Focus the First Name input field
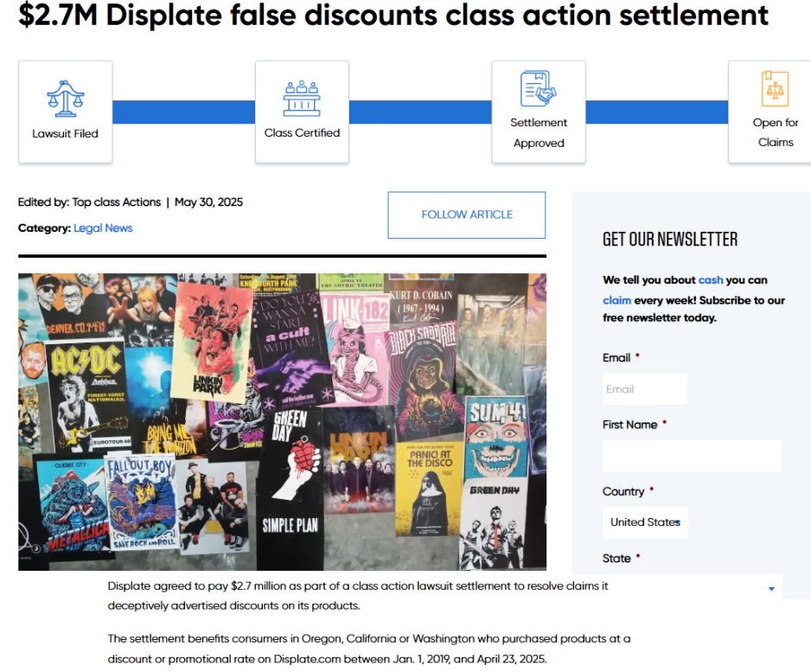 (692, 456)
